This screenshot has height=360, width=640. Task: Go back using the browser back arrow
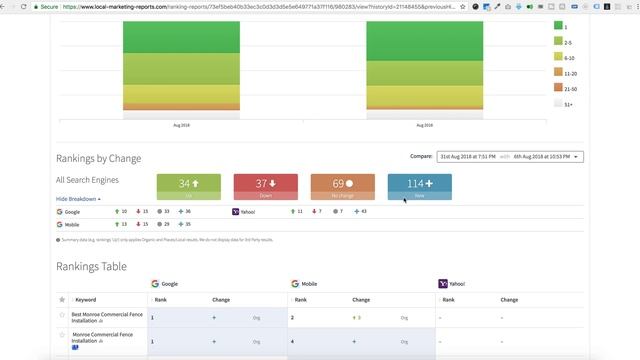(x=2, y=7)
